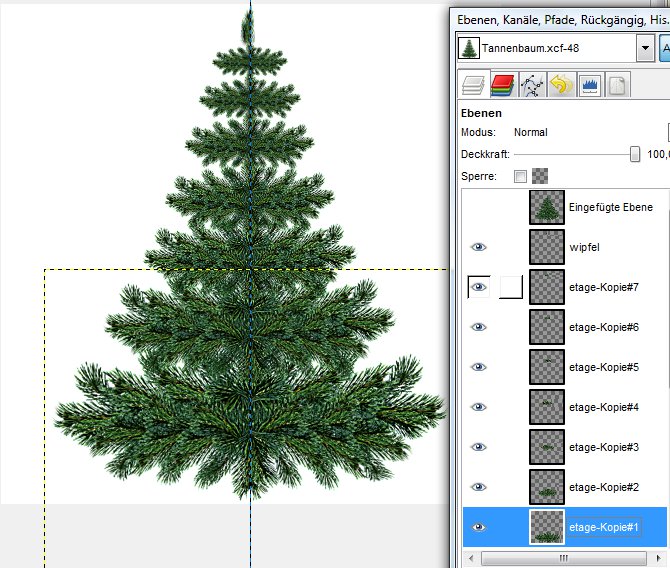Click the layer list horizontal scrollbar
Image resolution: width=670 pixels, height=568 pixels.
(x=563, y=558)
